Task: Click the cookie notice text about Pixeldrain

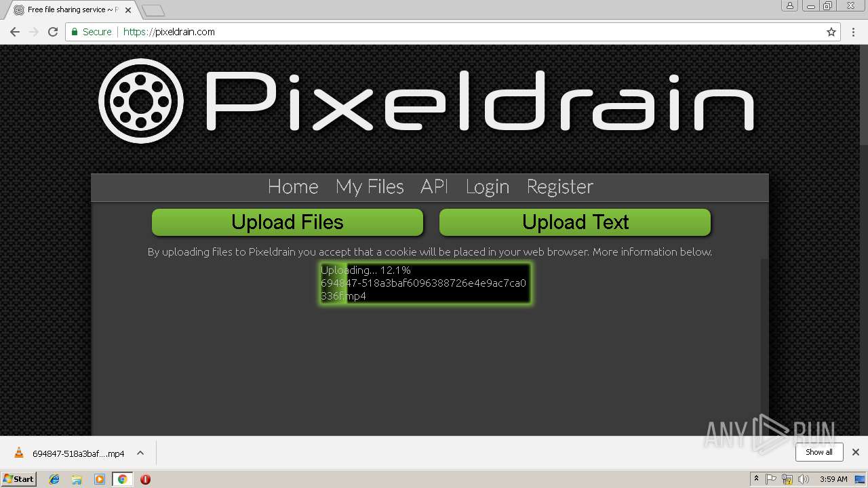Action: [x=430, y=251]
